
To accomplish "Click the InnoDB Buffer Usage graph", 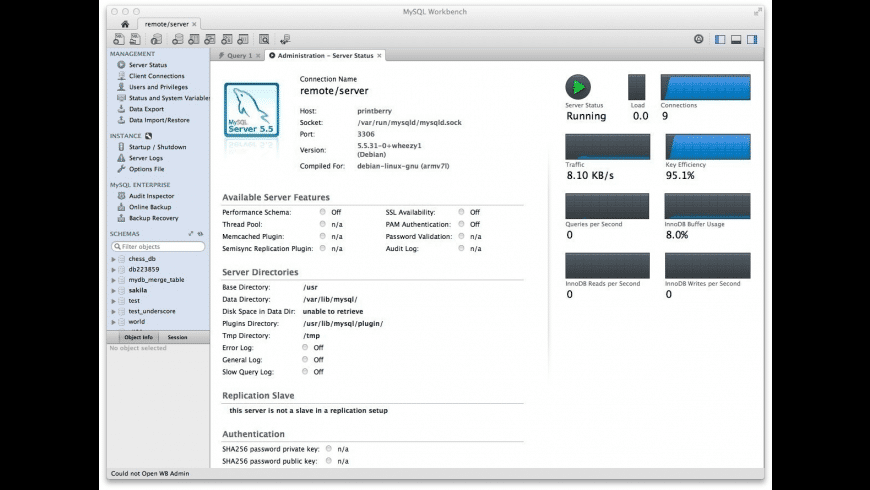I will (707, 206).
